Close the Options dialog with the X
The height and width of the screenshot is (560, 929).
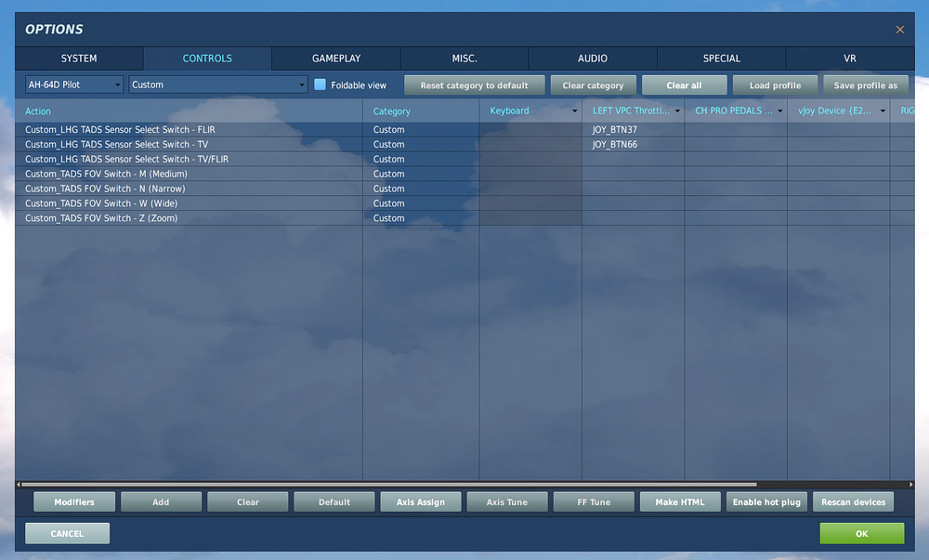pos(899,30)
